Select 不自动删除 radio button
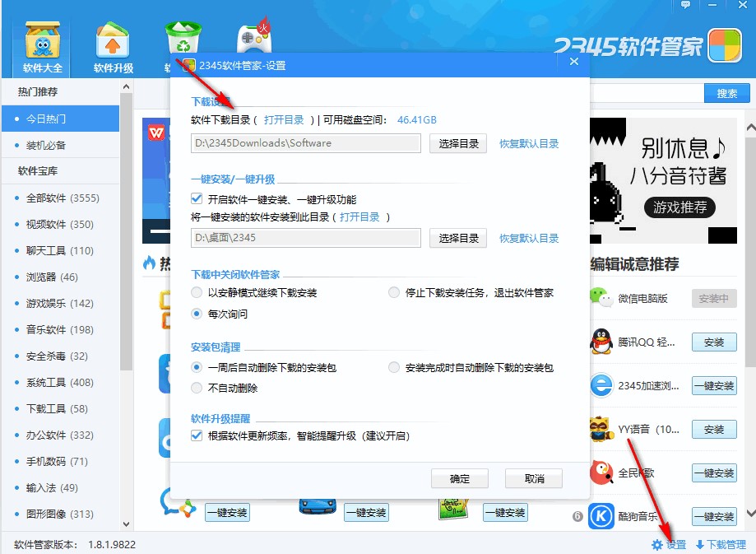756x554 pixels. pos(197,388)
